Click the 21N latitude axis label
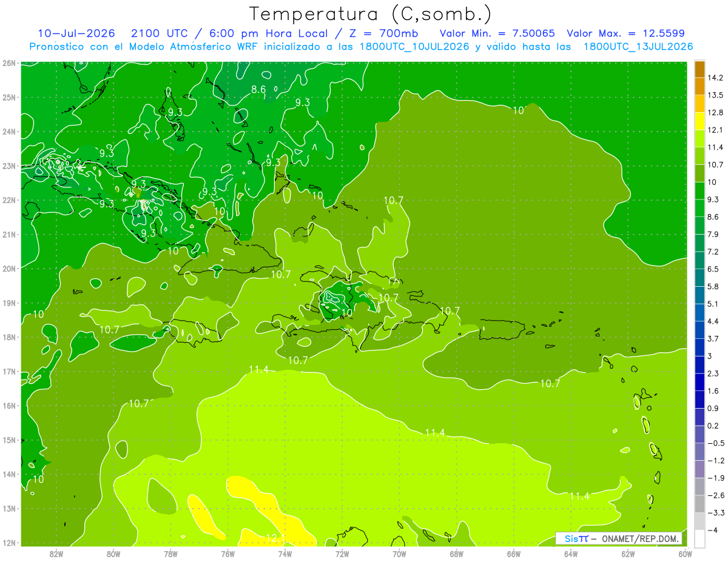Viewport: 728px width, 562px height. click(8, 234)
